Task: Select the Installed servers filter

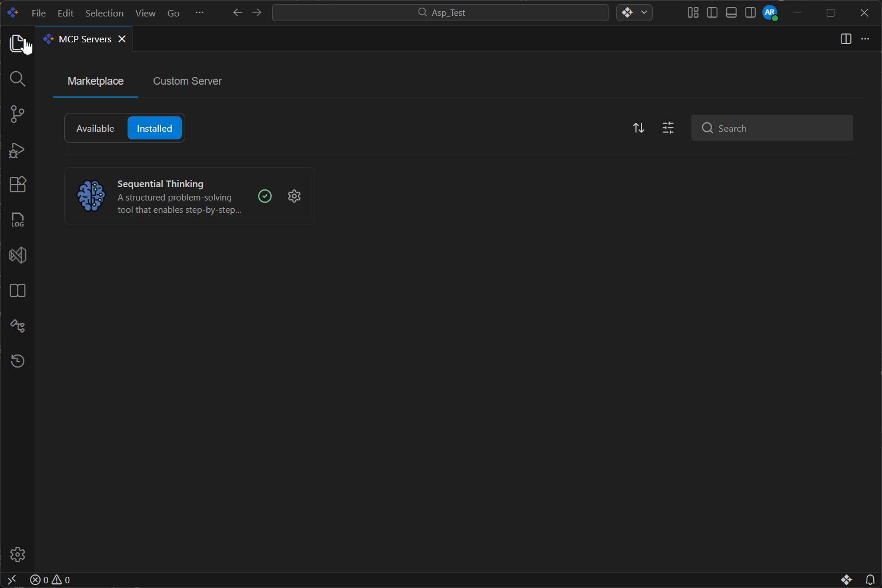Action: pyautogui.click(x=155, y=128)
